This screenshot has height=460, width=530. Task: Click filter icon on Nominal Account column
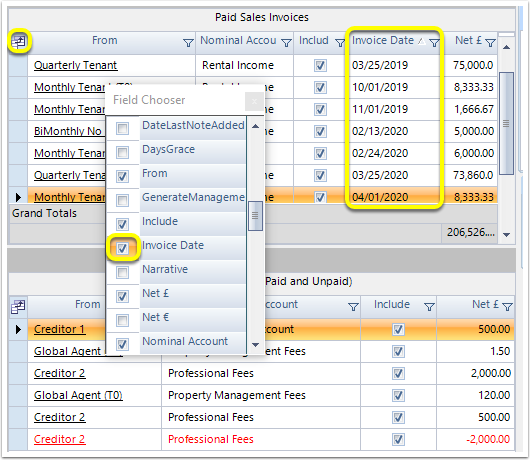click(x=286, y=43)
